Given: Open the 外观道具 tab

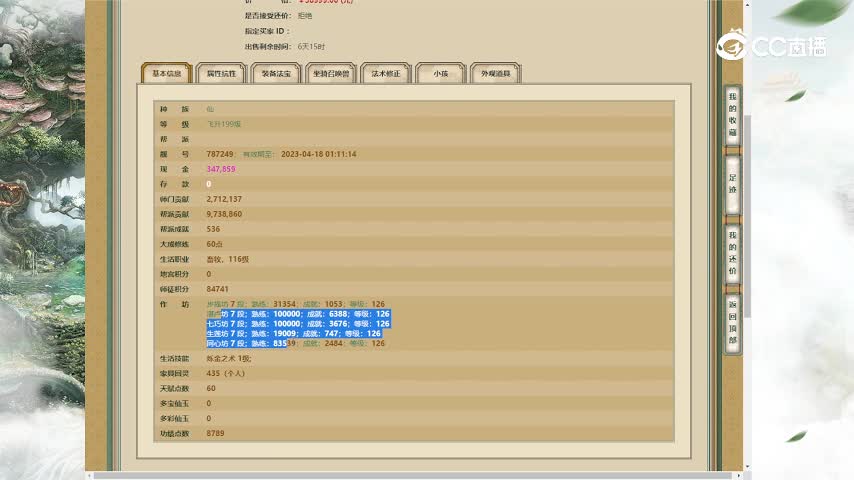Looking at the screenshot, I should pos(495,74).
